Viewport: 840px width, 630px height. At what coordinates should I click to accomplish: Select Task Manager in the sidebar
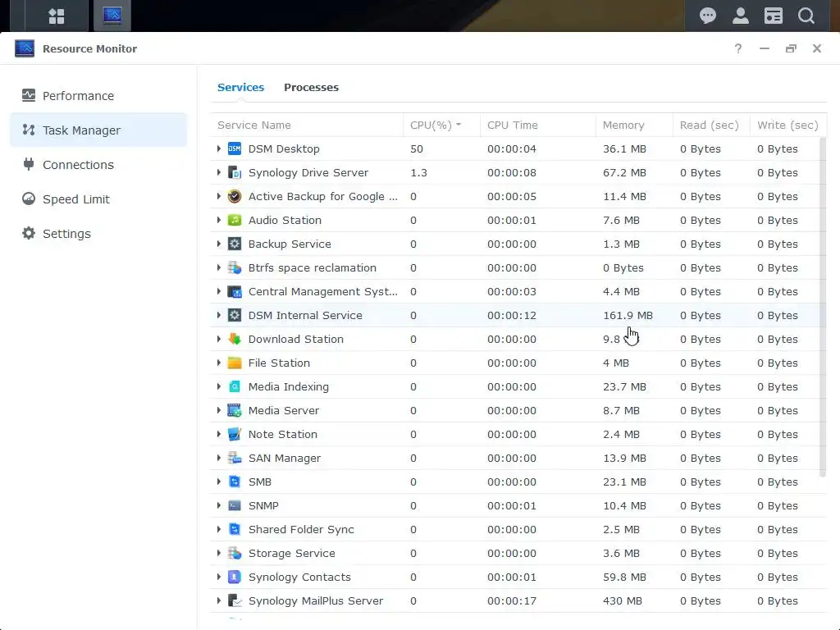click(x=98, y=130)
